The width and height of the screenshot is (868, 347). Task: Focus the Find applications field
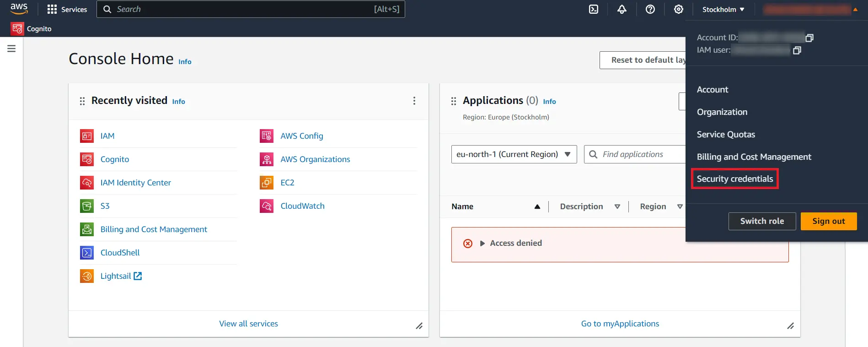635,154
